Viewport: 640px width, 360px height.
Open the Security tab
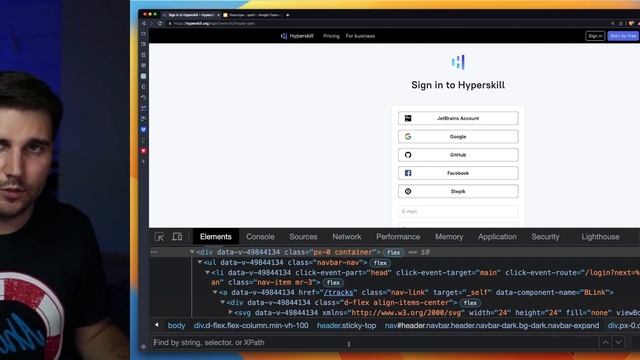pos(545,237)
